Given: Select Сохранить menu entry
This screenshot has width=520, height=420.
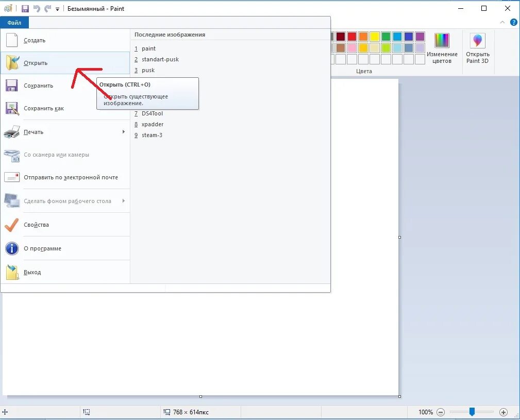Looking at the screenshot, I should pos(65,86).
